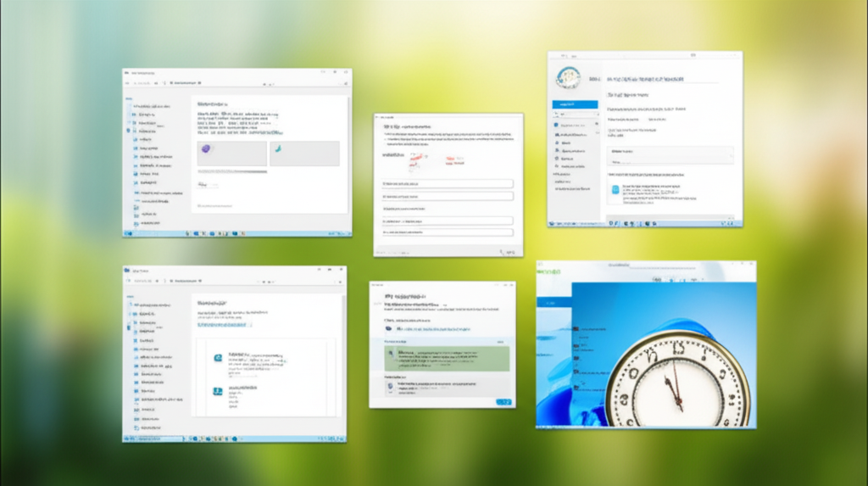Click the upper teal app icon in bottom-left window

coord(218,359)
